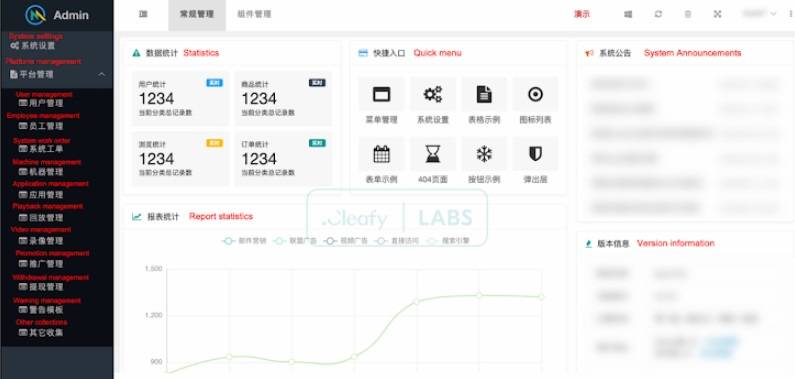Screen dimensions: 795x379
Task: Open the 表单示例 calendar icon shortcut
Action: (x=381, y=154)
